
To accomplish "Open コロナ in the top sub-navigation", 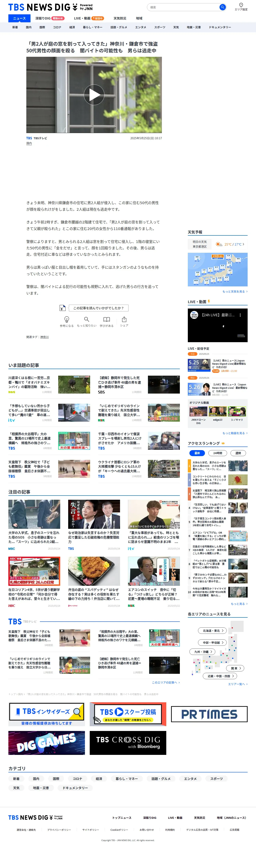I will tap(57, 27).
